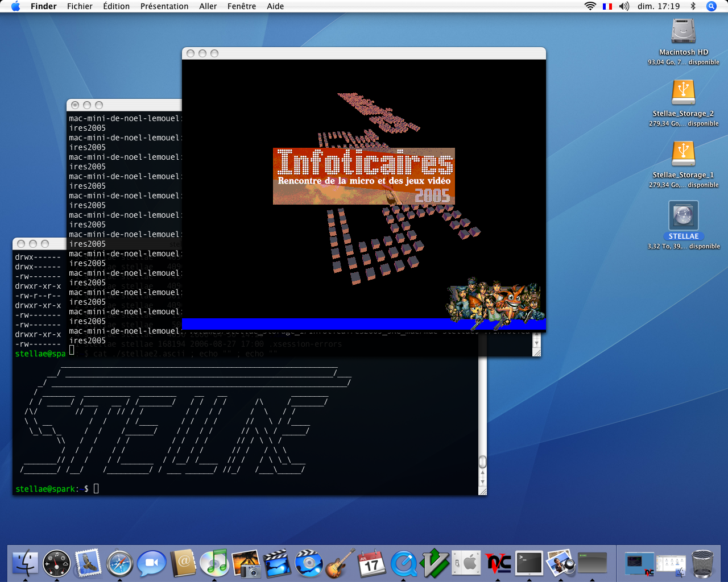Select the Macintosh HD desktop drive
The height and width of the screenshot is (582, 728).
tap(683, 32)
